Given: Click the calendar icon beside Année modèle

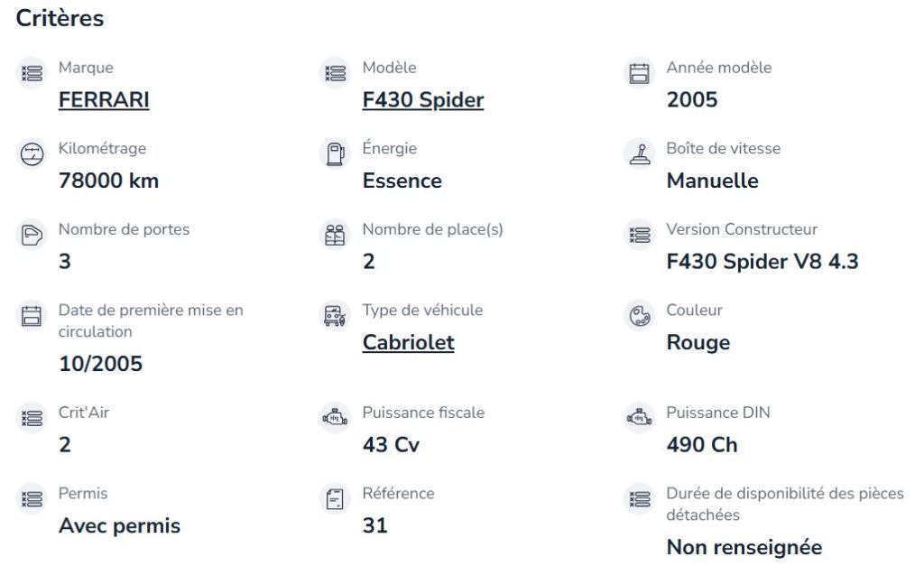Looking at the screenshot, I should tap(640, 74).
